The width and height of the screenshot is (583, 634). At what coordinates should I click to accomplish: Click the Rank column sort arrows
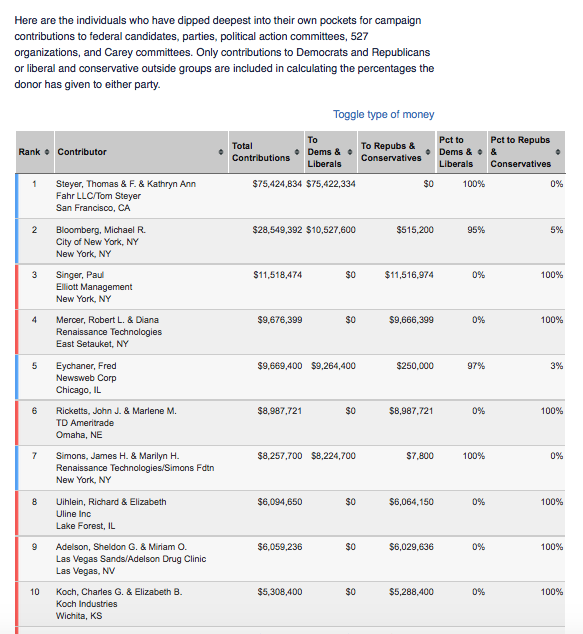[x=47, y=152]
